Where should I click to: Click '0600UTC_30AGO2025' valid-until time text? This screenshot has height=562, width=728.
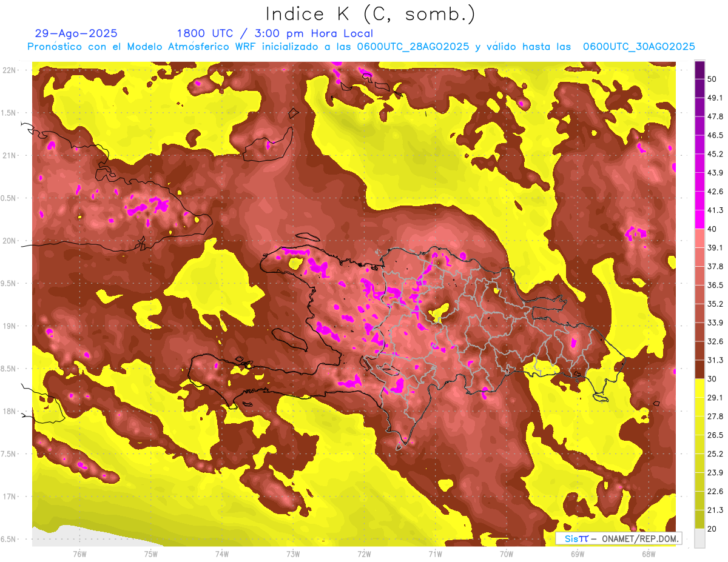(x=639, y=47)
